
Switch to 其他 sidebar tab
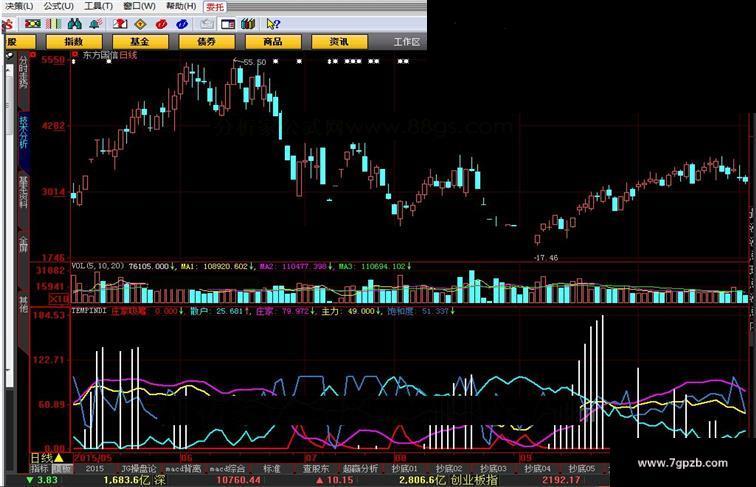24,304
